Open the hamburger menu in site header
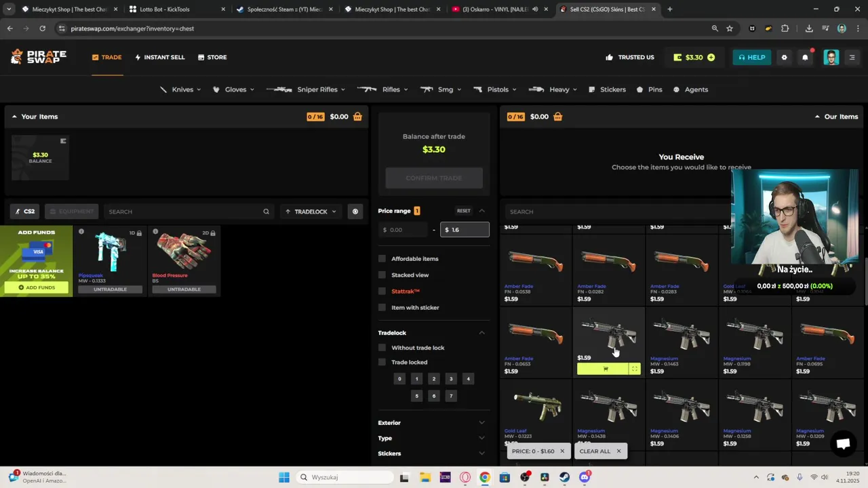 [852, 57]
